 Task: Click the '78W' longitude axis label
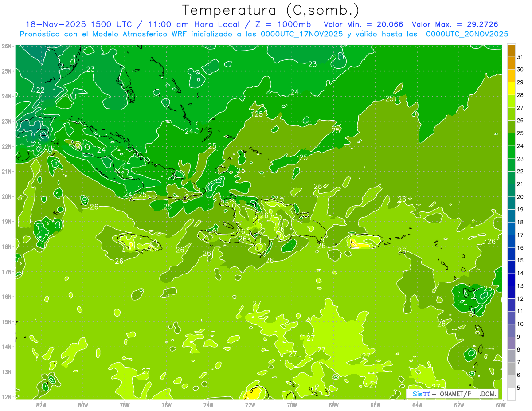tap(125, 405)
